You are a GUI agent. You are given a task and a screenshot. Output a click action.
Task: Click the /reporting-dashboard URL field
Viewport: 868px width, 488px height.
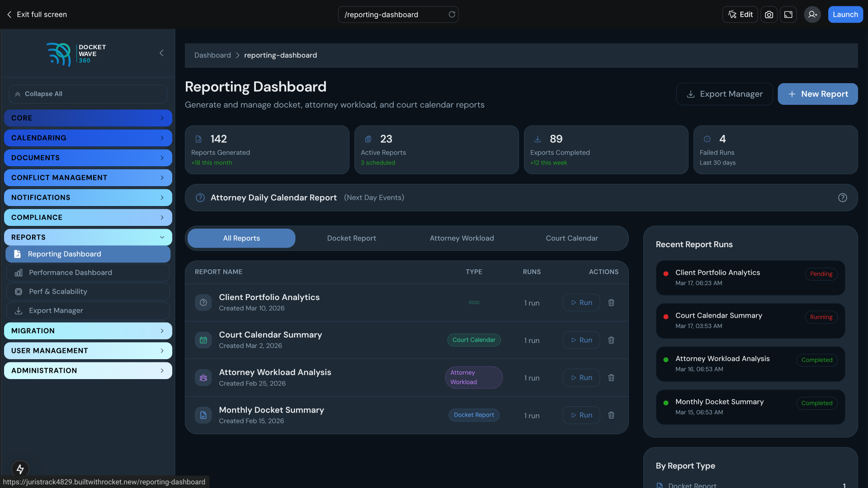398,14
